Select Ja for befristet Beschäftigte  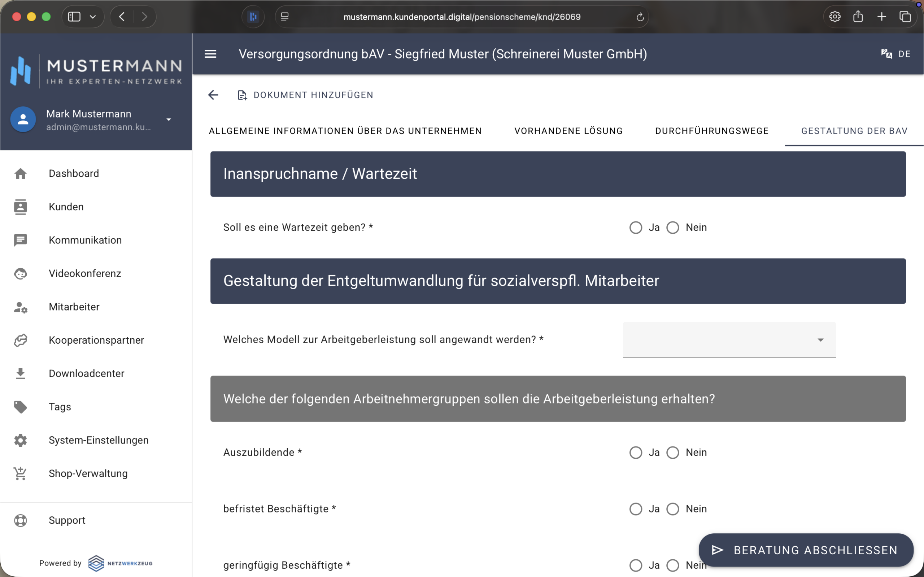pyautogui.click(x=636, y=509)
